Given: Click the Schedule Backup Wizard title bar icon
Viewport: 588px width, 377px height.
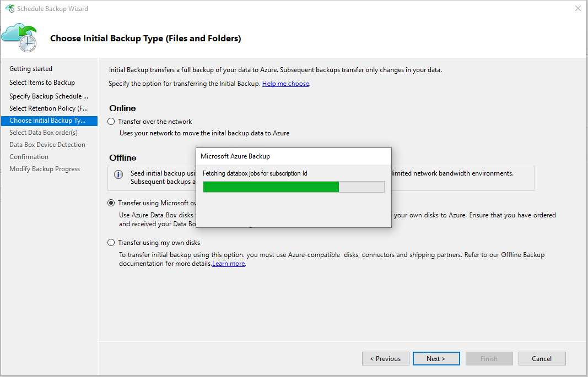Looking at the screenshot, I should click(9, 8).
